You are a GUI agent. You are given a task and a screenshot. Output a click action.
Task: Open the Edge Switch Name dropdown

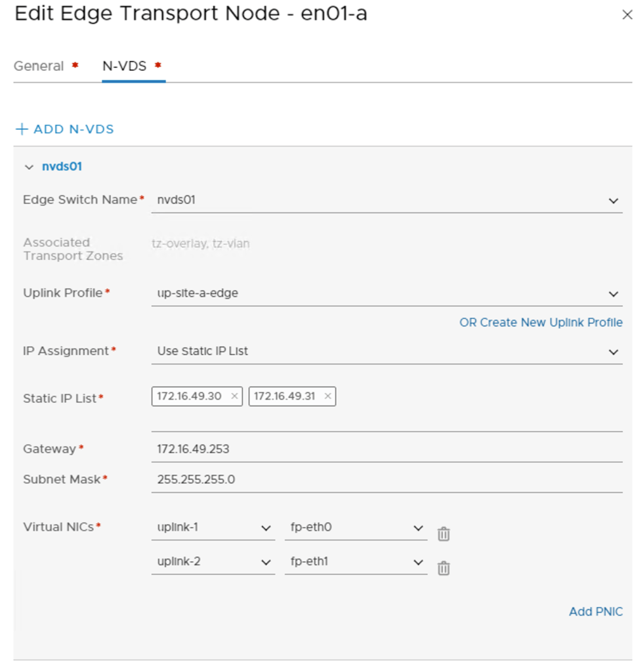(613, 200)
